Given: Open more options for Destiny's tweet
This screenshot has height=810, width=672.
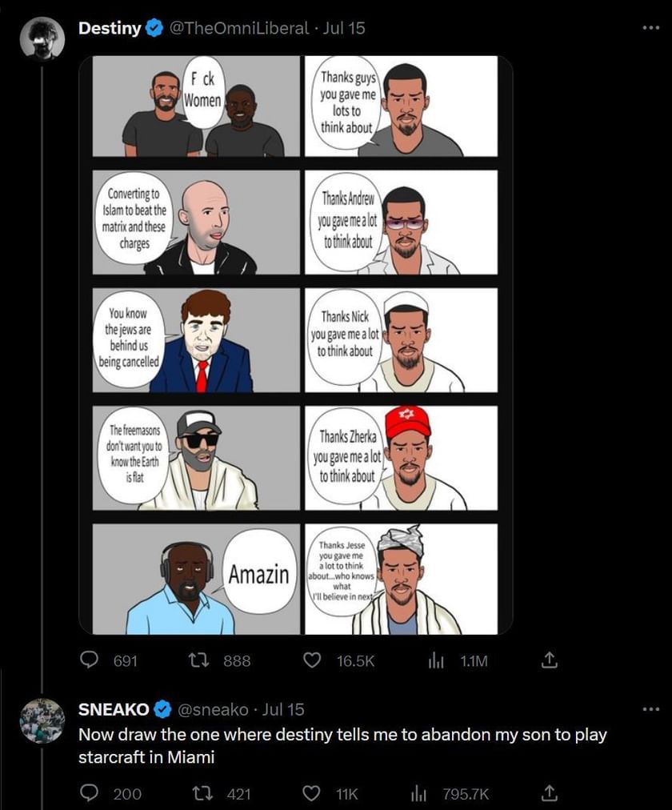Looking at the screenshot, I should click(651, 28).
